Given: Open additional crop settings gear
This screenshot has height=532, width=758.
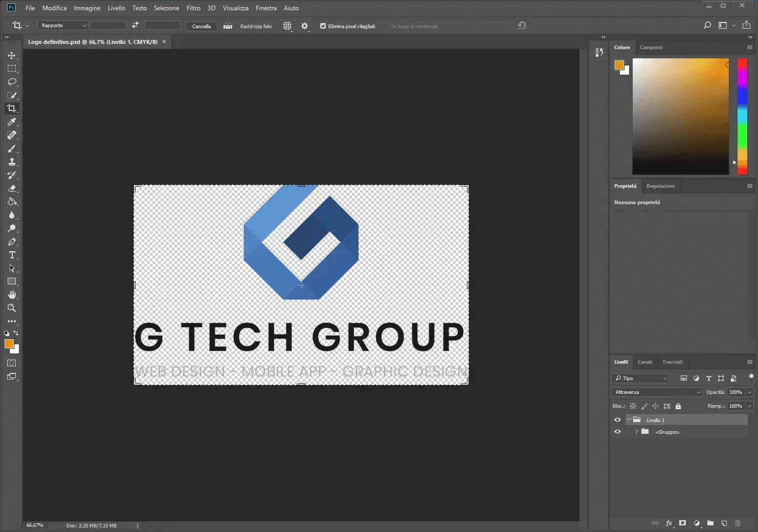Looking at the screenshot, I should pos(305,26).
